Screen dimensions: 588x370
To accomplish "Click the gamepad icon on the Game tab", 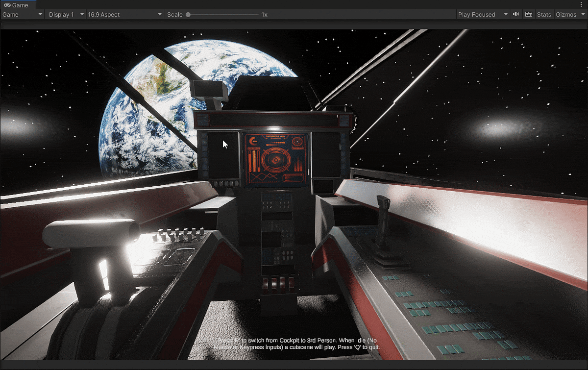I will (8, 5).
